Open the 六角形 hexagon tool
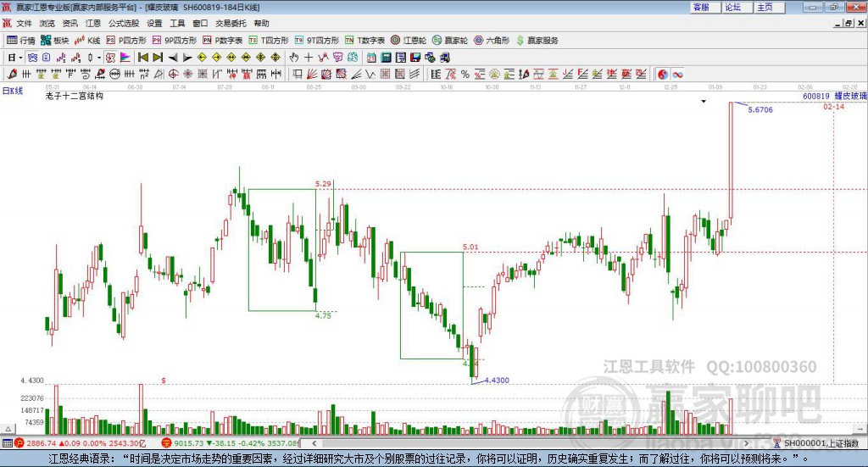This screenshot has width=868, height=467. (x=492, y=41)
